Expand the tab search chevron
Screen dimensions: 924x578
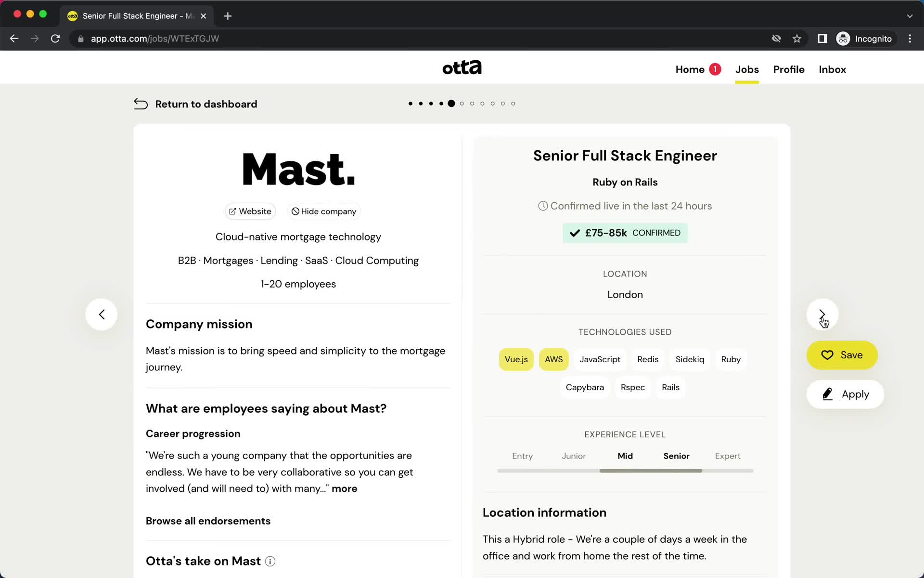tap(910, 16)
